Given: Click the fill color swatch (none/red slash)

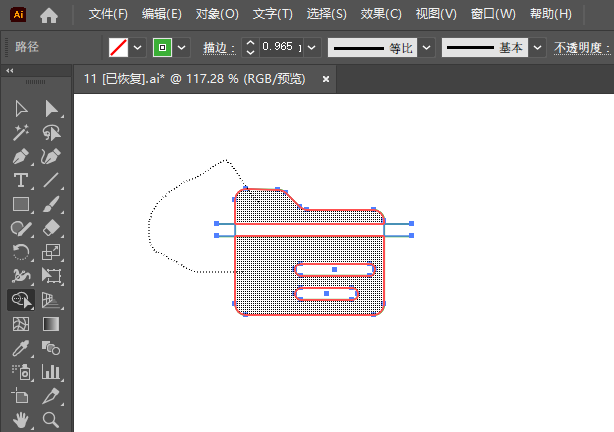Looking at the screenshot, I should [118, 47].
